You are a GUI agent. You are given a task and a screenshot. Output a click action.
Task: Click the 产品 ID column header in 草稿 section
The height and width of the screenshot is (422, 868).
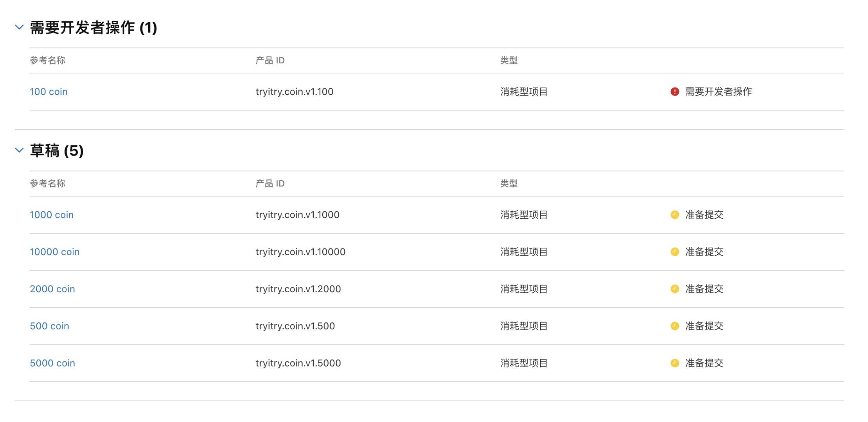(x=270, y=184)
